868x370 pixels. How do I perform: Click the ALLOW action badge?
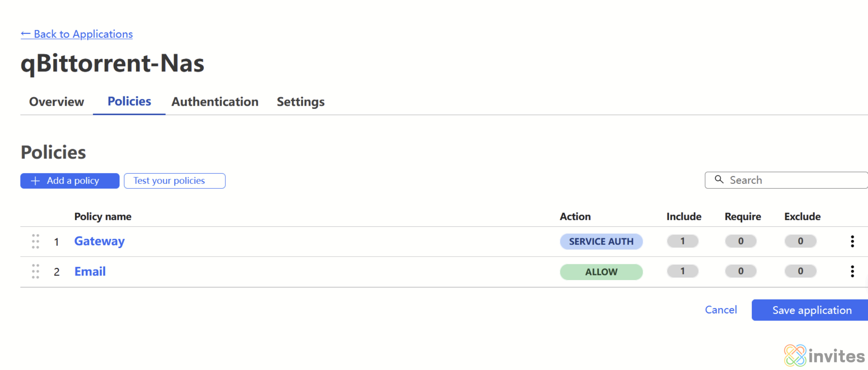pyautogui.click(x=601, y=272)
